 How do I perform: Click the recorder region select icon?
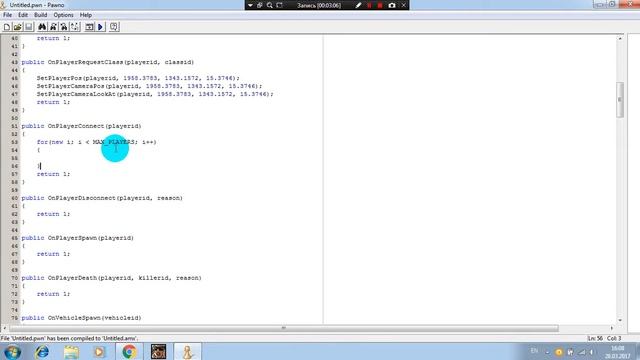click(x=280, y=5)
